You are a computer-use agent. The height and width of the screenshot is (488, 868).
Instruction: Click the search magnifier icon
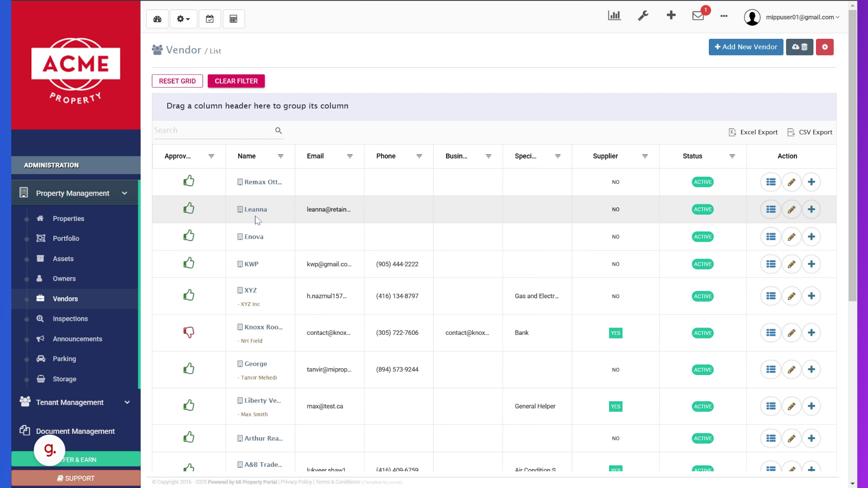(x=278, y=131)
